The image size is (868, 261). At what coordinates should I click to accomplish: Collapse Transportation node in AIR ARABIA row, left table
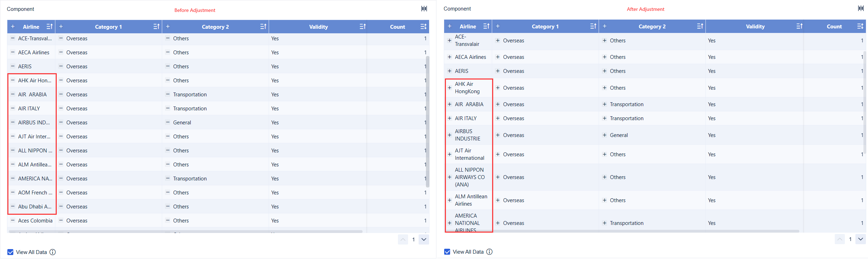(168, 94)
